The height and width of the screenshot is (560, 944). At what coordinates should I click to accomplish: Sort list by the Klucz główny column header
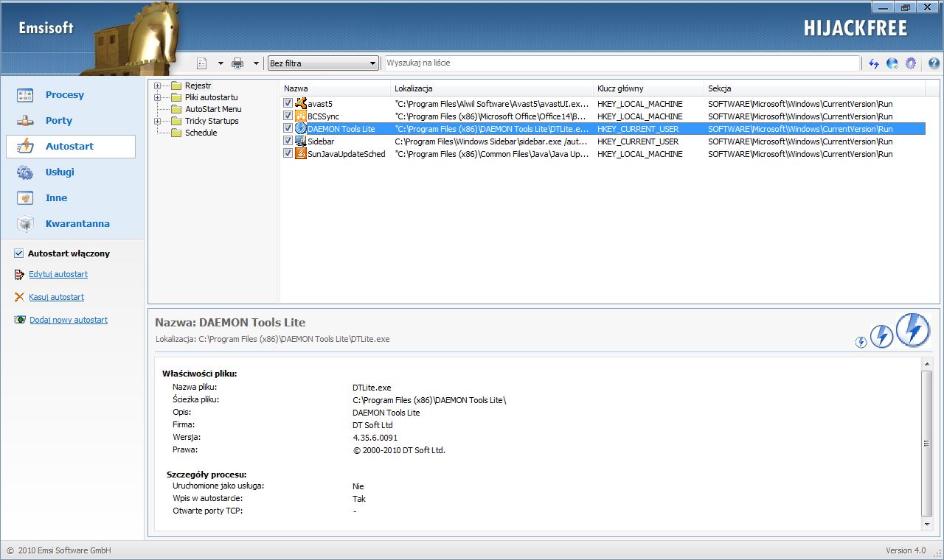point(649,88)
